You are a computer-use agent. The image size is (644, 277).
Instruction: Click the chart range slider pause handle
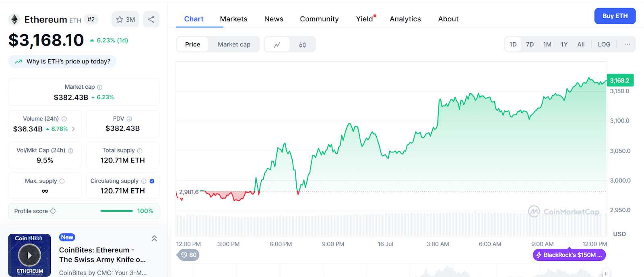click(x=606, y=273)
